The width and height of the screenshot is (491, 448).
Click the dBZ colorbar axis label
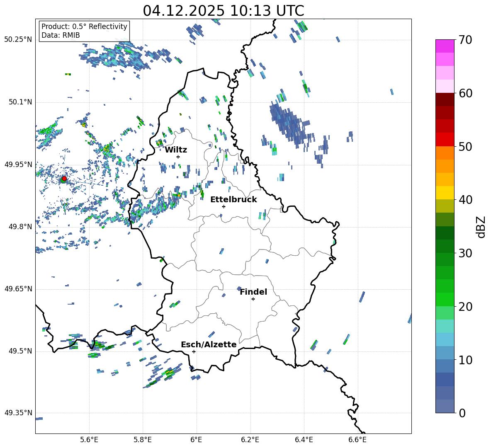click(481, 227)
